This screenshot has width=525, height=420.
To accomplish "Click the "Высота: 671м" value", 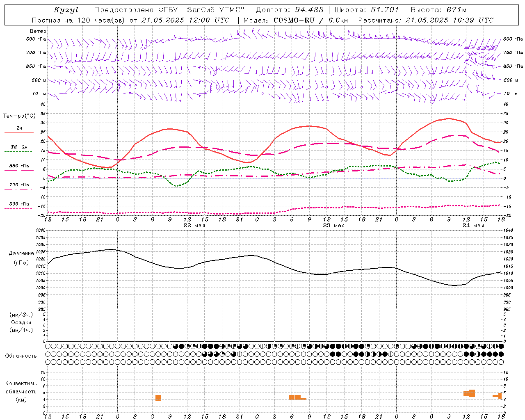I will tap(438, 10).
